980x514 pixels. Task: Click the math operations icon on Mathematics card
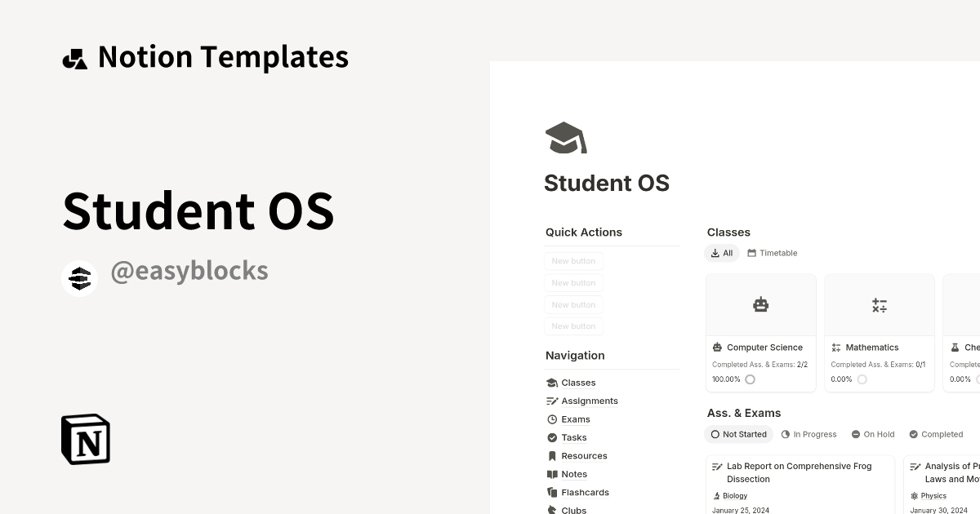coord(879,304)
